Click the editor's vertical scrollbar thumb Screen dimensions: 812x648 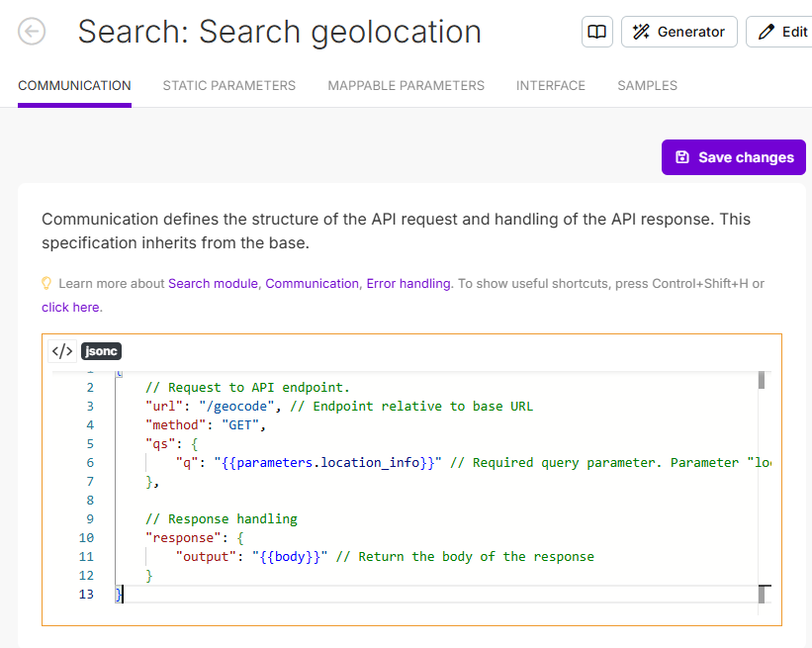click(762, 381)
